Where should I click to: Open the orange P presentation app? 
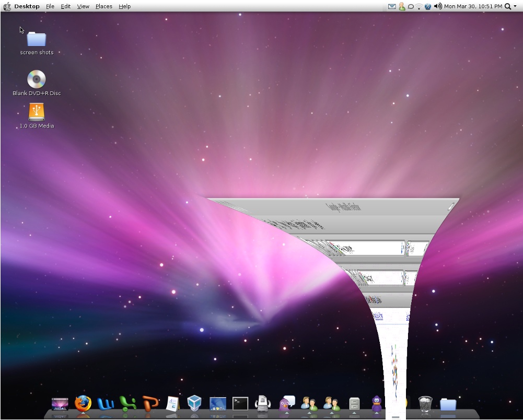point(150,404)
